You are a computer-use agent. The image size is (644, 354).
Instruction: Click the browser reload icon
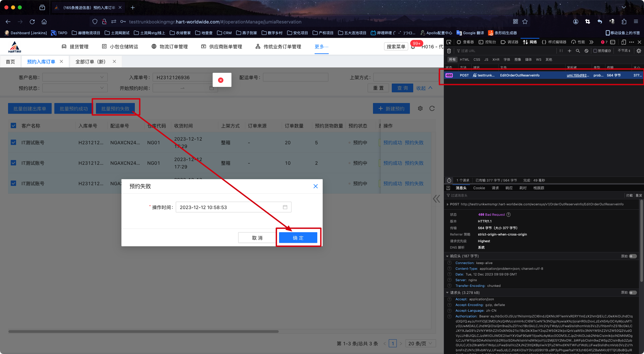click(32, 22)
